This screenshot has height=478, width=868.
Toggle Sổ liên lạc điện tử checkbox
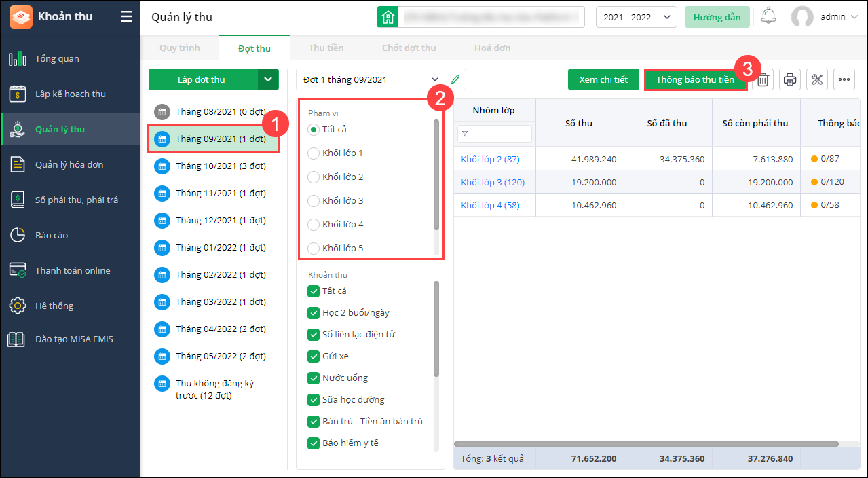tap(314, 334)
